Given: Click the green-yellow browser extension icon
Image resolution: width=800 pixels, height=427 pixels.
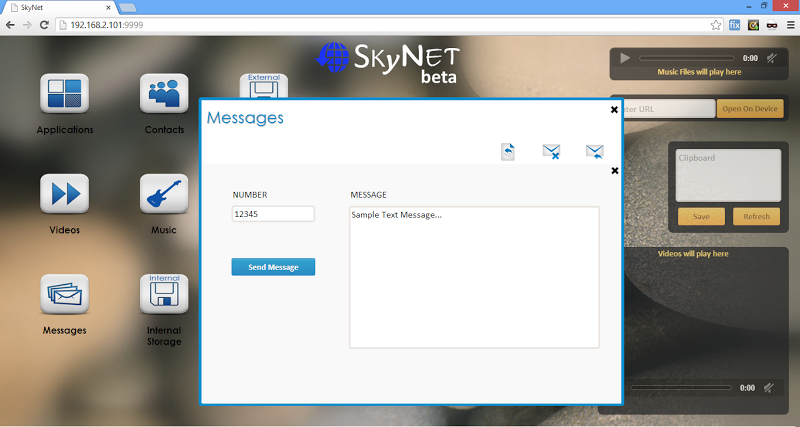Looking at the screenshot, I should (753, 24).
